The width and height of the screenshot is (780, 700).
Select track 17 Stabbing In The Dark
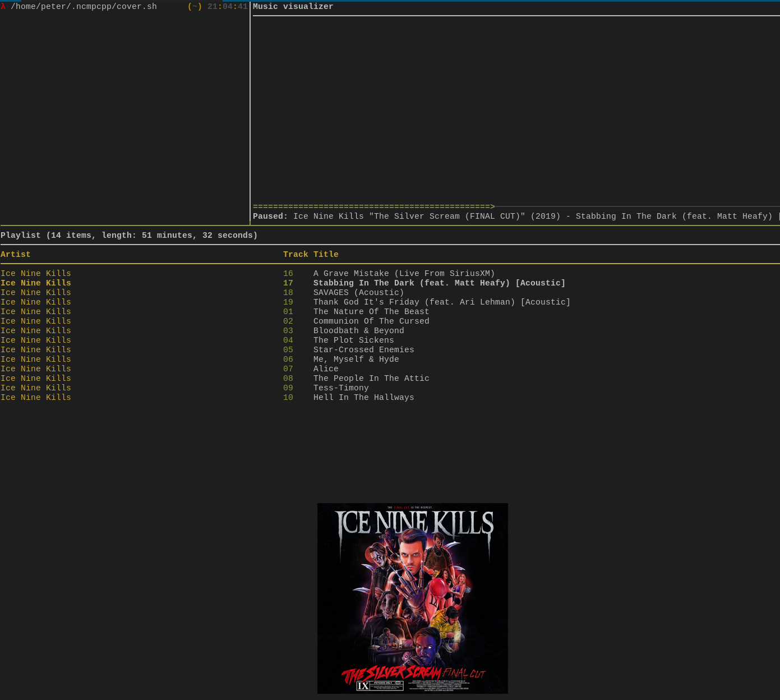point(439,283)
